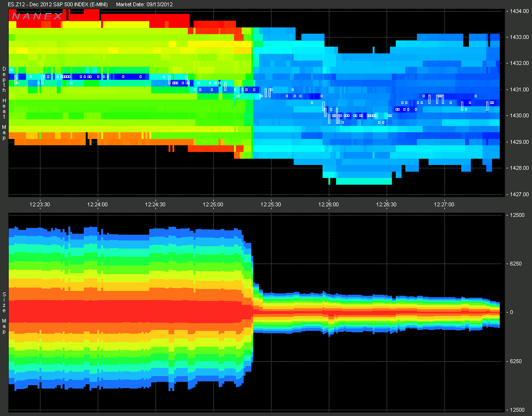The image size is (532, 416).
Task: Click the upper 6250 size axis label
Action: tap(516, 264)
